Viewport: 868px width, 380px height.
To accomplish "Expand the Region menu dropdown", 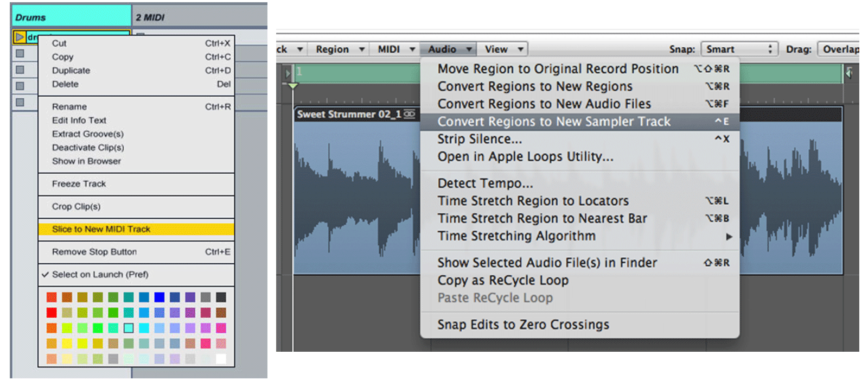I will click(340, 49).
